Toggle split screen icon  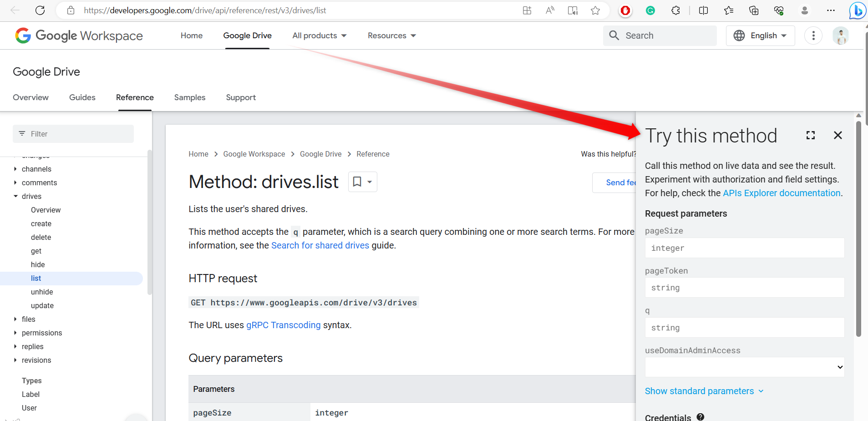pos(703,10)
